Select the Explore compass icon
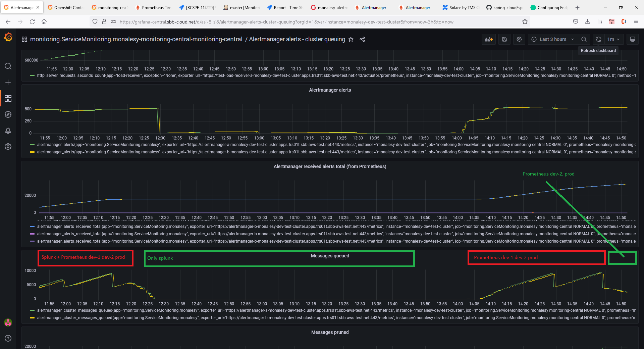 [8, 114]
